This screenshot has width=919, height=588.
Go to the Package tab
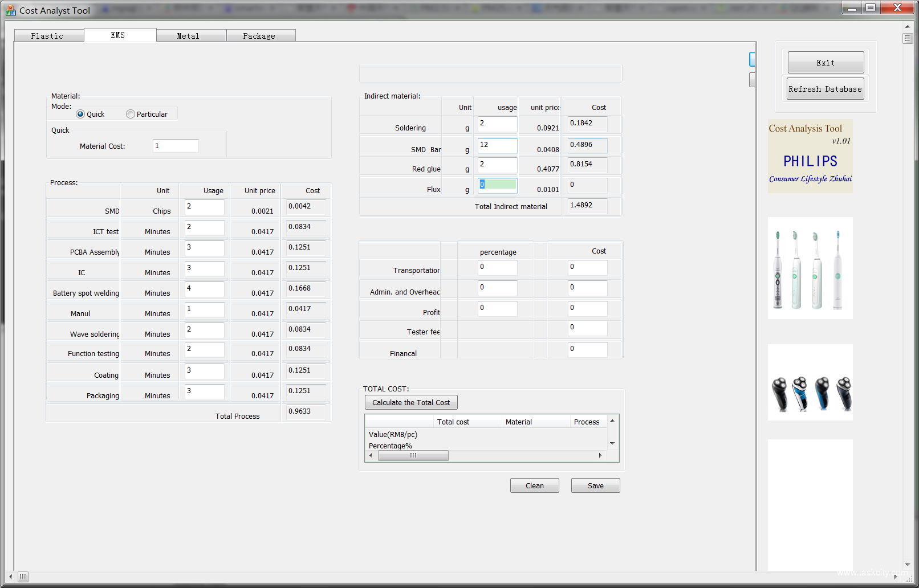pos(259,36)
